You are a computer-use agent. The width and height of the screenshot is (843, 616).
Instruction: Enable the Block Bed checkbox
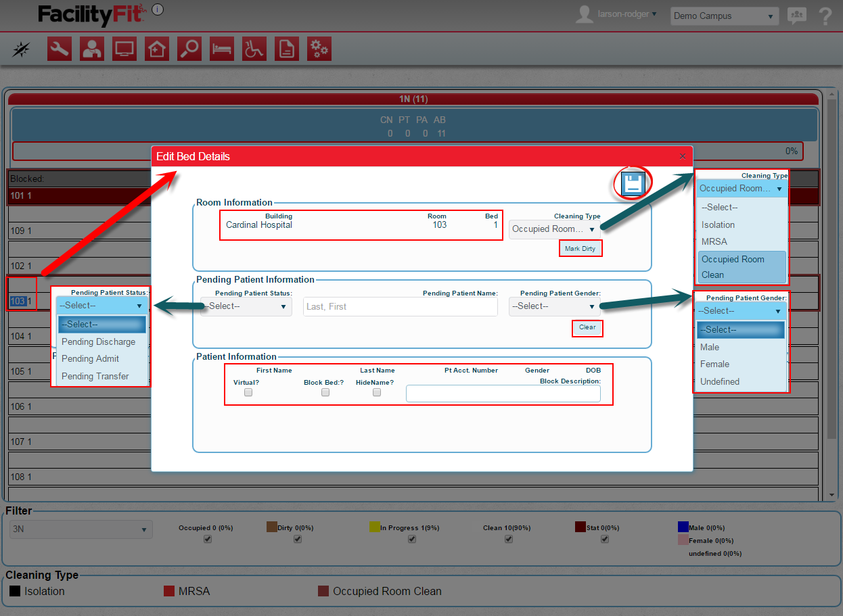click(325, 392)
